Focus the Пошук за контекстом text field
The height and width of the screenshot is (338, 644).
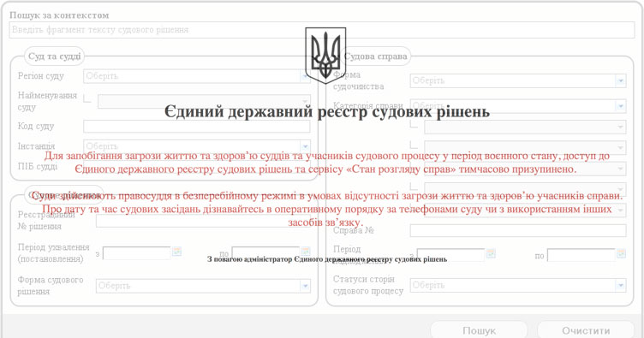click(322, 30)
